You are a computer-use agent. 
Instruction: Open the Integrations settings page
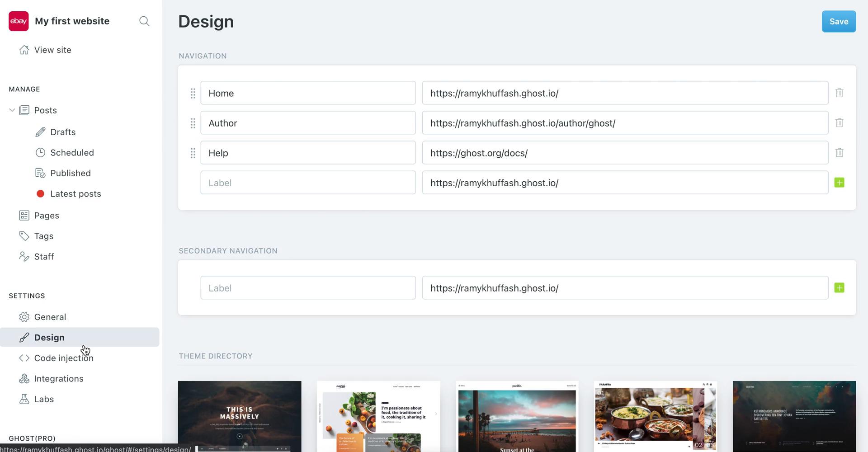[x=59, y=379]
